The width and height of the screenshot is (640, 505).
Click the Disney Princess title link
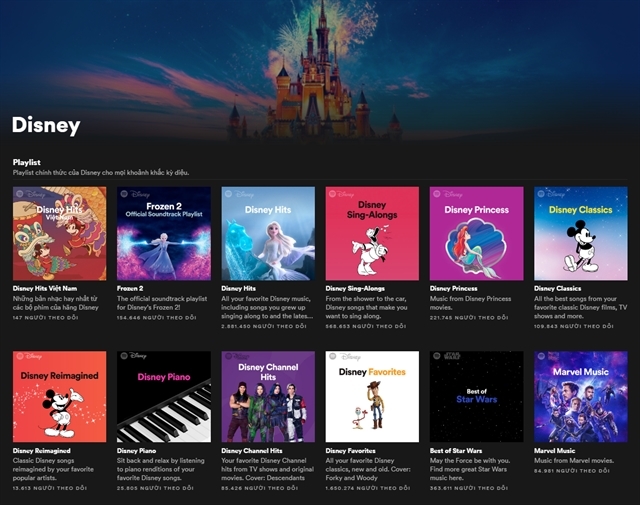click(x=453, y=288)
